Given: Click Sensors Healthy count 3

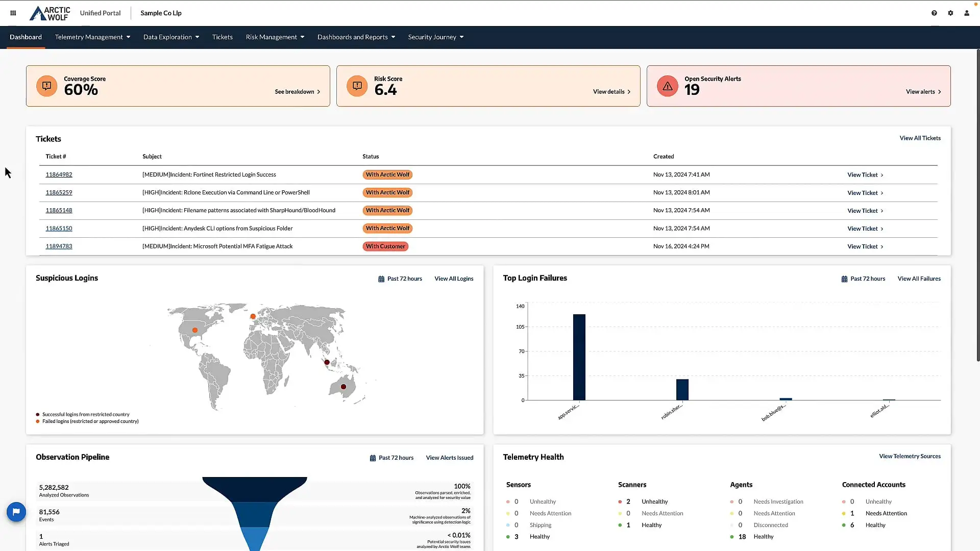Looking at the screenshot, I should click(516, 537).
